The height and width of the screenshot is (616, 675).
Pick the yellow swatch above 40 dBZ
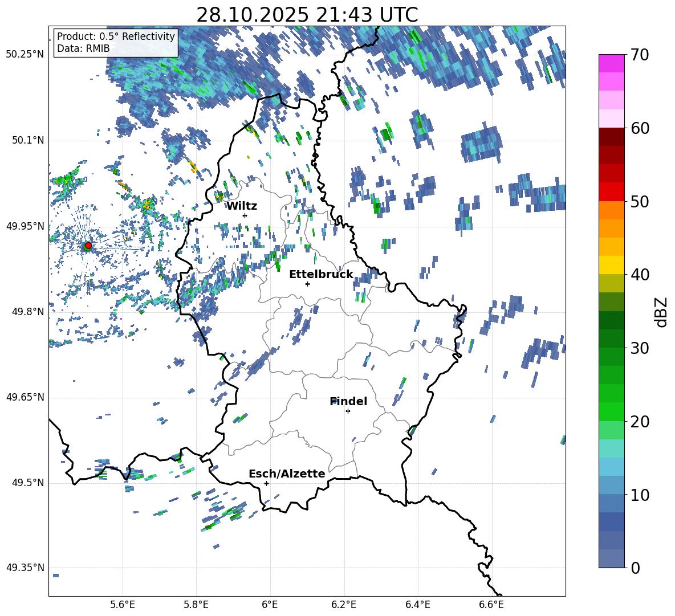click(612, 265)
